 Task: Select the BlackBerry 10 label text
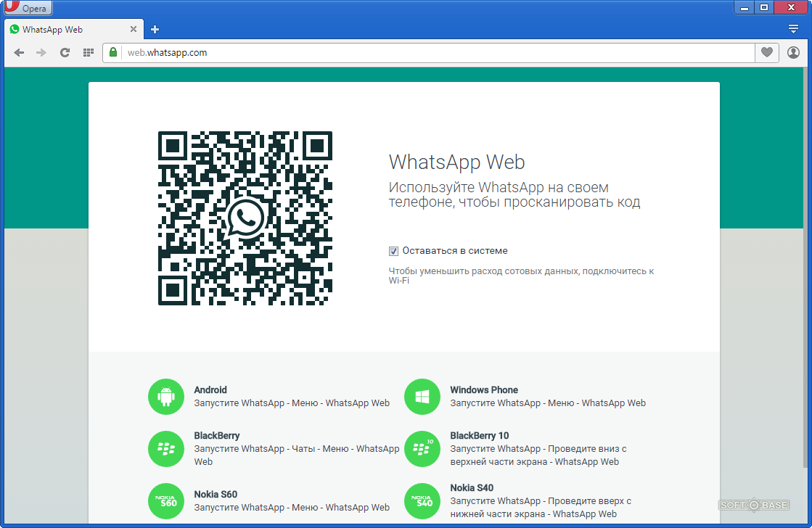[479, 435]
